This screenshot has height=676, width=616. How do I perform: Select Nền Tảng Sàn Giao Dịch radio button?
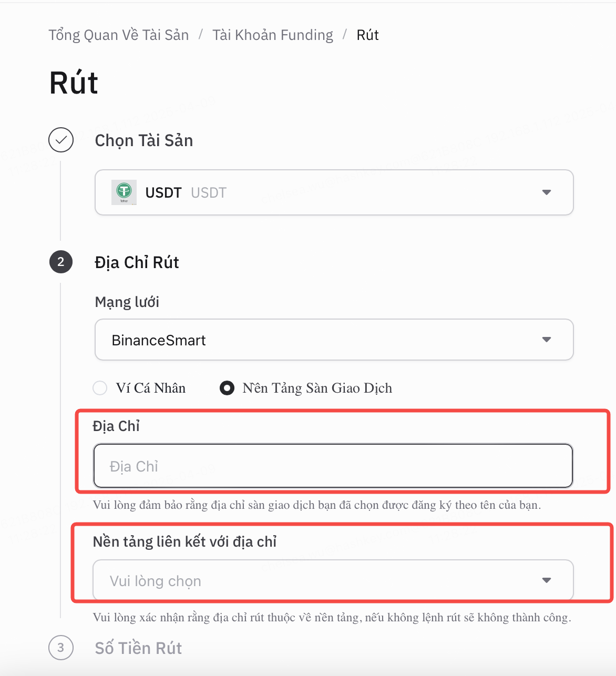tap(227, 388)
